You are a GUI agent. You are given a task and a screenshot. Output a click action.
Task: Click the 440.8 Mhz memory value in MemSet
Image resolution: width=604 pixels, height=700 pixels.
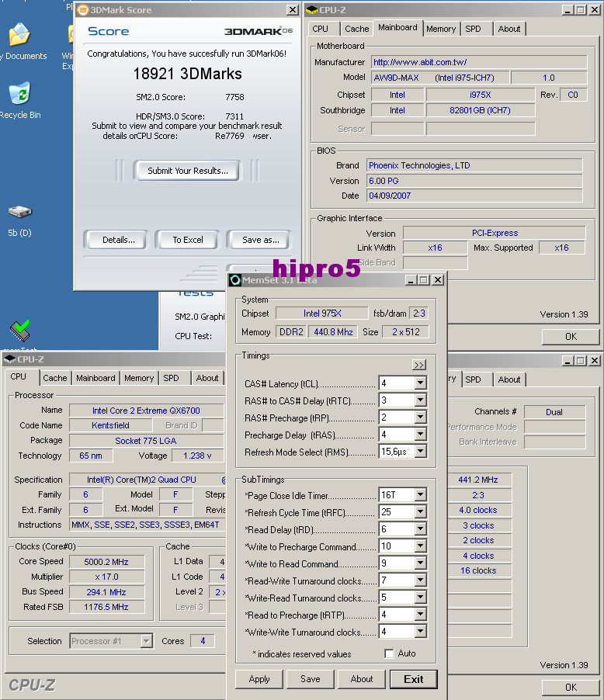[333, 331]
